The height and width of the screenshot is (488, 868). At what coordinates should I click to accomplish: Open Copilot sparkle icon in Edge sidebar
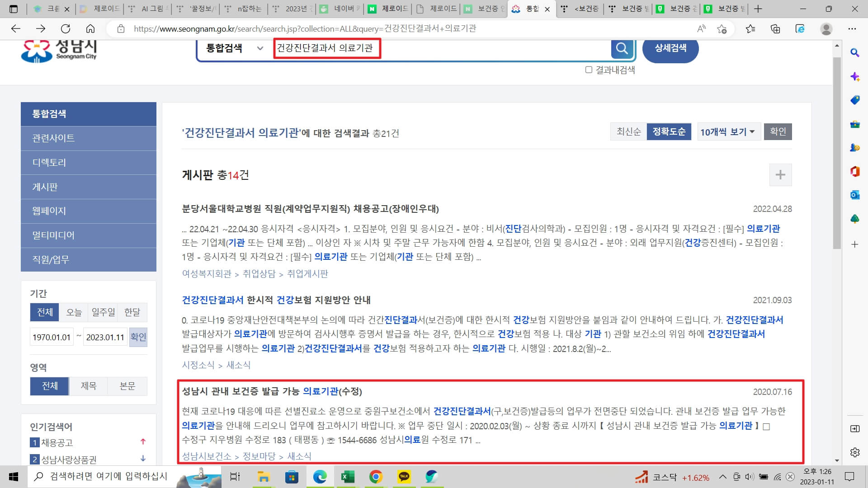[855, 77]
